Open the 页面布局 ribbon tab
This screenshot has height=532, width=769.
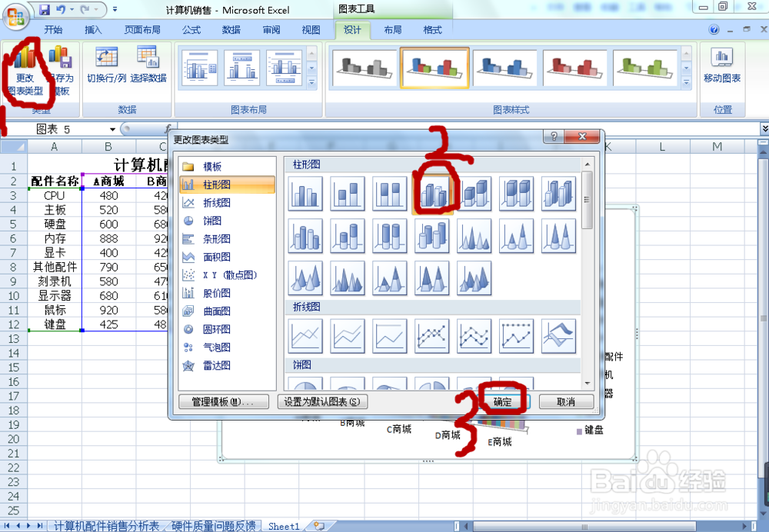pos(142,30)
